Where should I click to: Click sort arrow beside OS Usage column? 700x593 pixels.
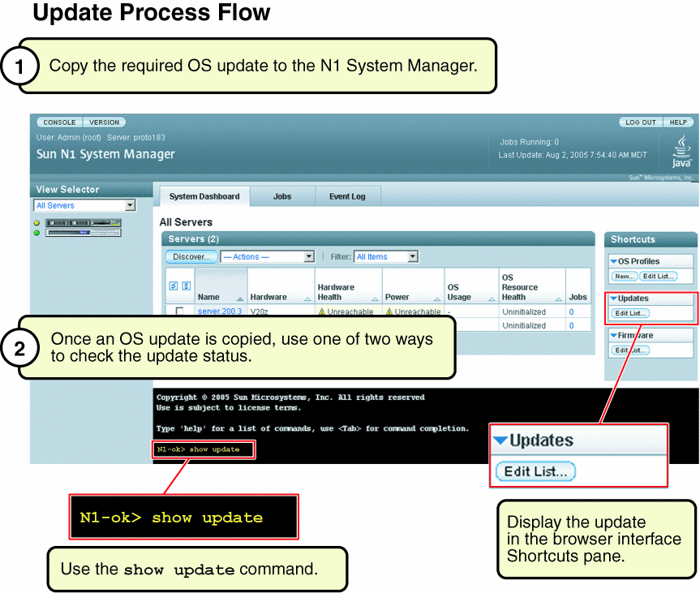pyautogui.click(x=492, y=299)
